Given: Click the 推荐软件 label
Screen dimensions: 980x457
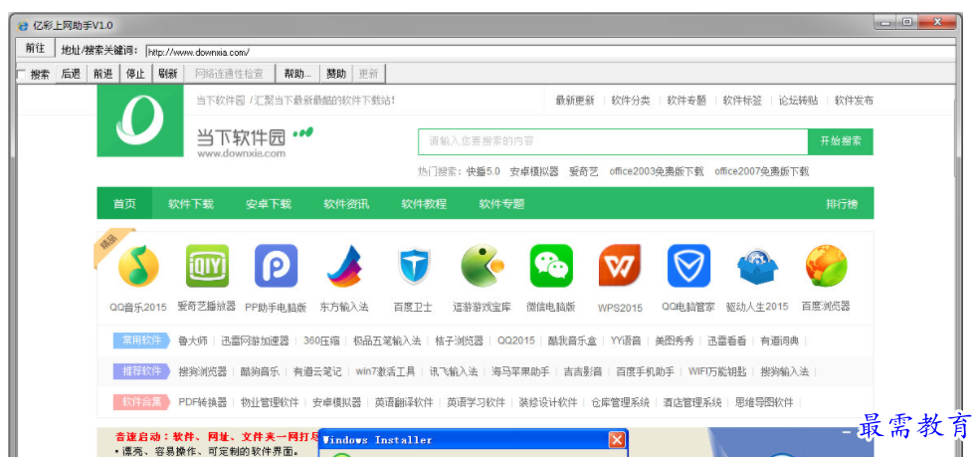Looking at the screenshot, I should point(142,371).
